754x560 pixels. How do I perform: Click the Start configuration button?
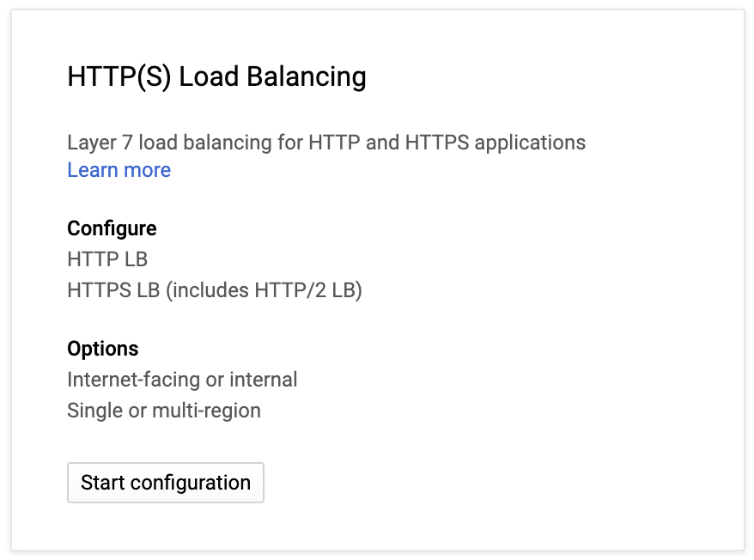coord(166,483)
